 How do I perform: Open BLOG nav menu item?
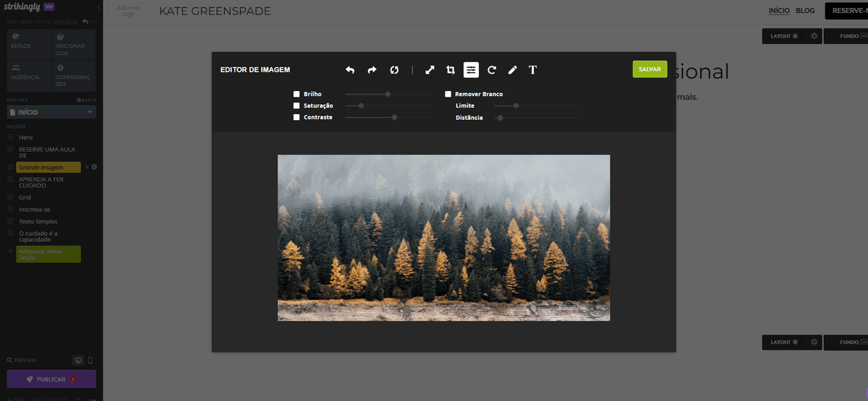click(x=805, y=11)
